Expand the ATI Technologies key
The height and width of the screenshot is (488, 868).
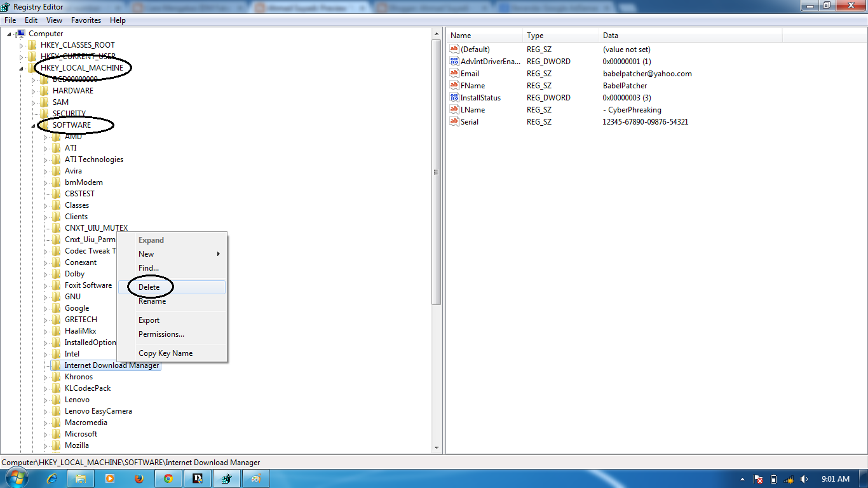coord(45,159)
